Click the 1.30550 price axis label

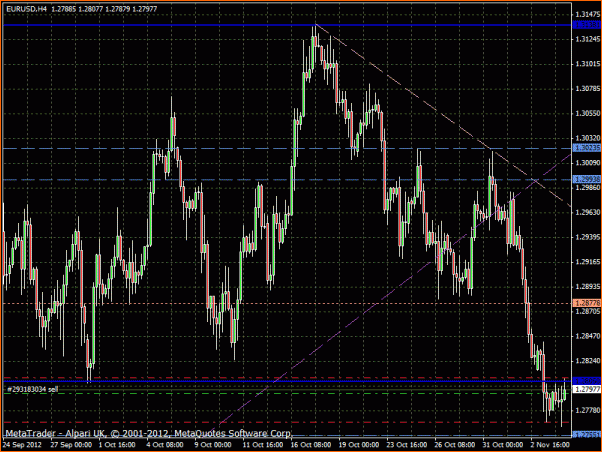tap(587, 113)
